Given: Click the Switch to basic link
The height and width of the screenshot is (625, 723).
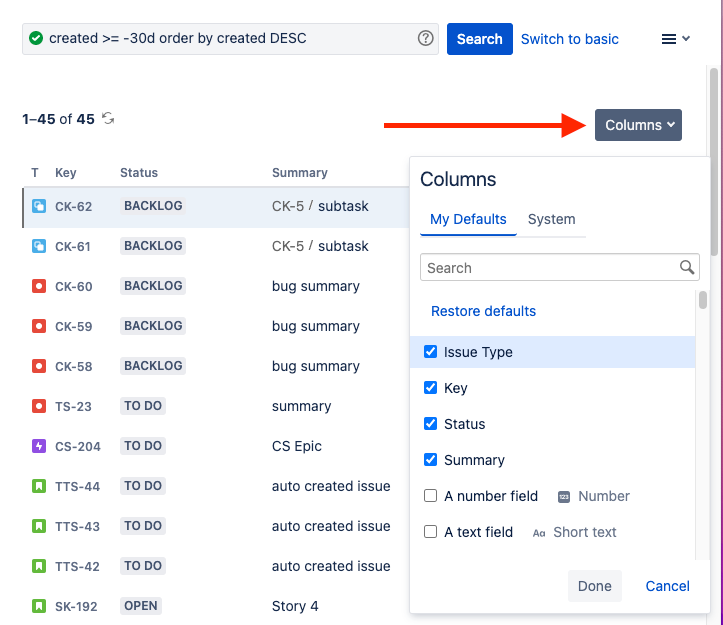Looking at the screenshot, I should [x=569, y=39].
